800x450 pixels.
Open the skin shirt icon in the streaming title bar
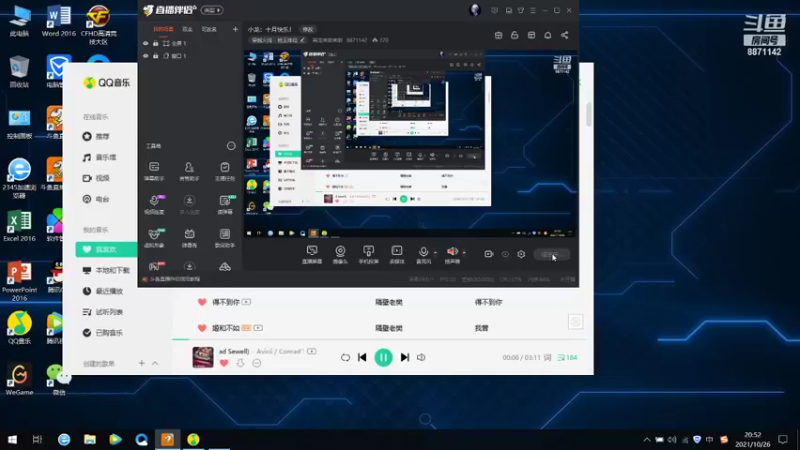point(521,10)
